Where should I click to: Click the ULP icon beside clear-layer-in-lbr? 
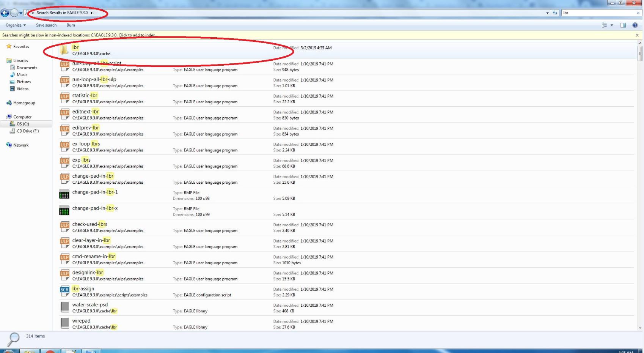click(x=64, y=243)
